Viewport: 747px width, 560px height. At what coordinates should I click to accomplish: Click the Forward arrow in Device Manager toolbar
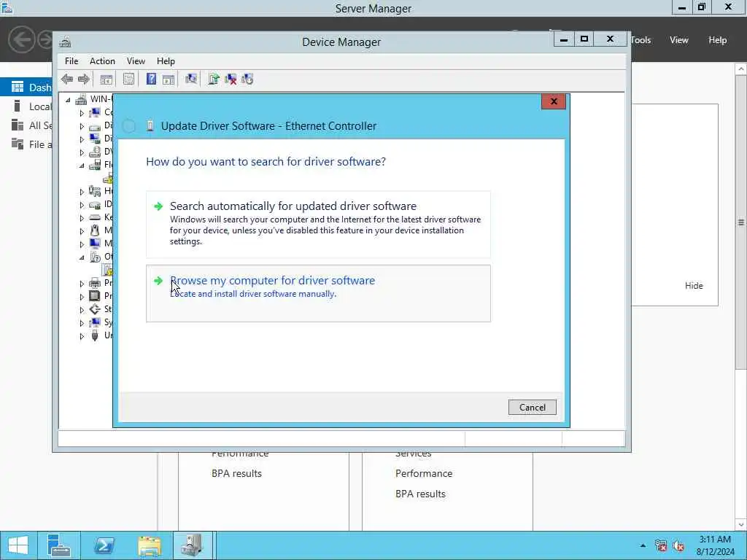pyautogui.click(x=83, y=79)
